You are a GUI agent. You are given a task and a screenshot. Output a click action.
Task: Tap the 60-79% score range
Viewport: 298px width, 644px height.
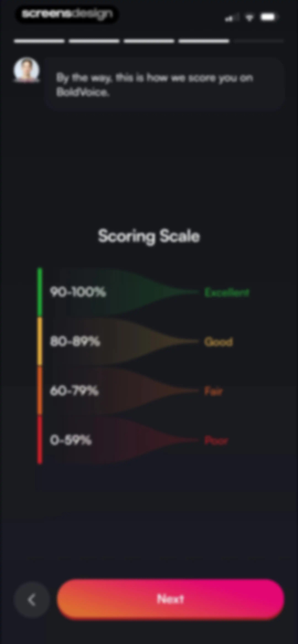click(74, 391)
